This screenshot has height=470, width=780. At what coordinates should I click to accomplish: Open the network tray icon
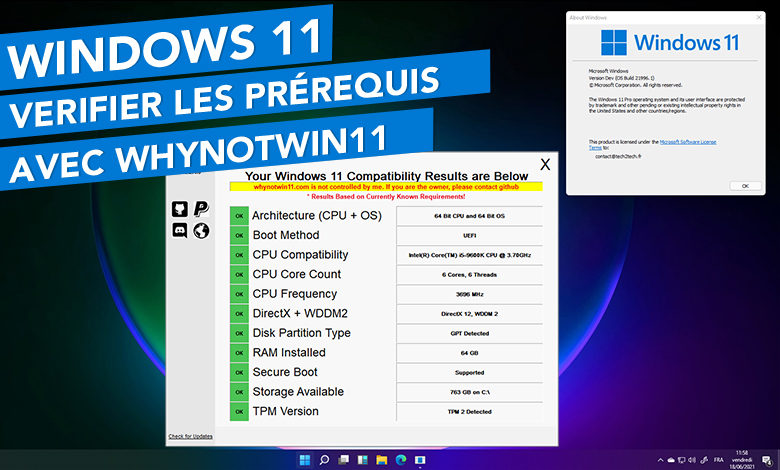point(682,460)
